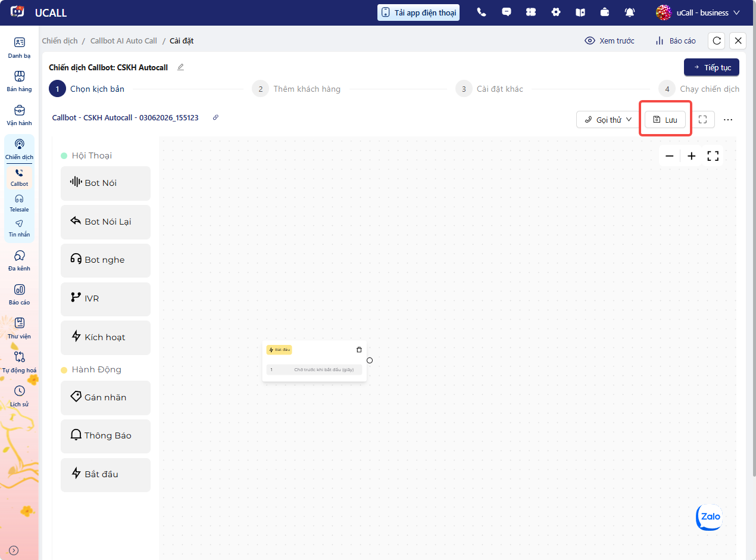Select Tin nhắn under Chiến dịch
The width and height of the screenshot is (756, 560).
click(x=19, y=228)
